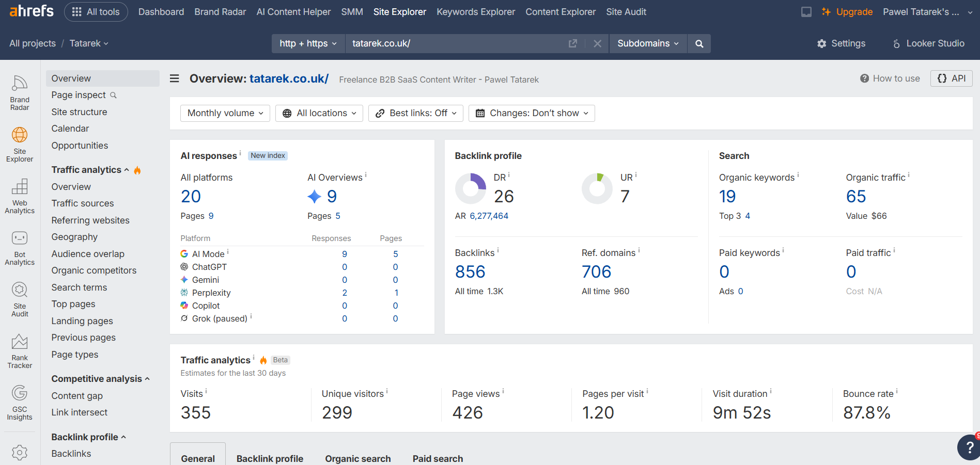Toggle hamburger menu beside Overview title

point(175,78)
